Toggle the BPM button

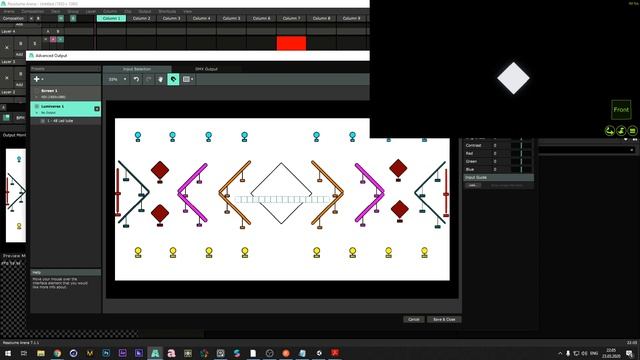20,118
